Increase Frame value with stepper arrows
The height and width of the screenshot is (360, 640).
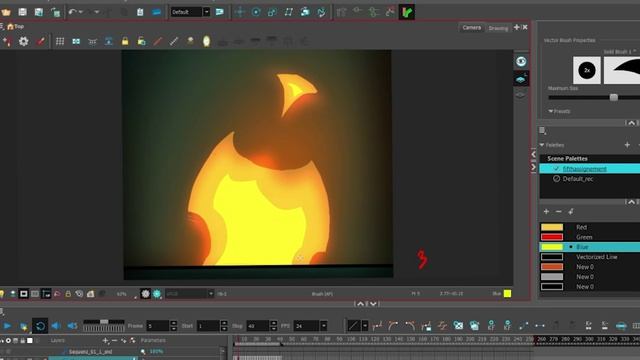tap(173, 323)
